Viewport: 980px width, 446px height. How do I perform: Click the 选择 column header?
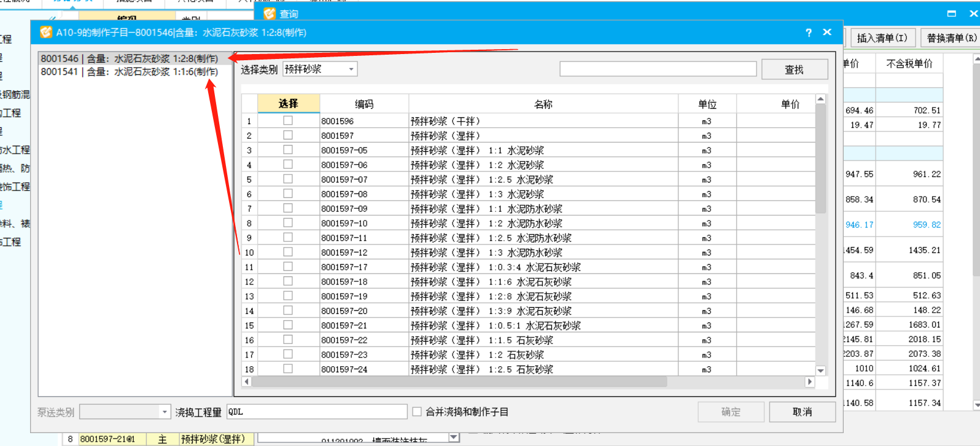pyautogui.click(x=289, y=104)
